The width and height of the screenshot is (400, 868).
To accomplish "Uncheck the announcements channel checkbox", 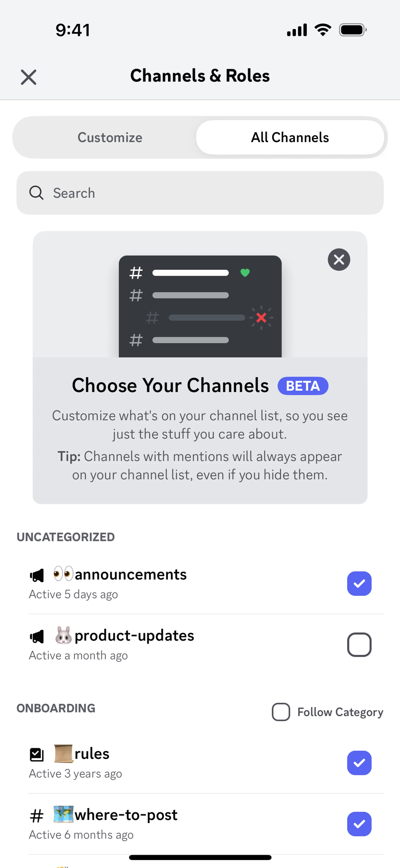I will tap(359, 584).
